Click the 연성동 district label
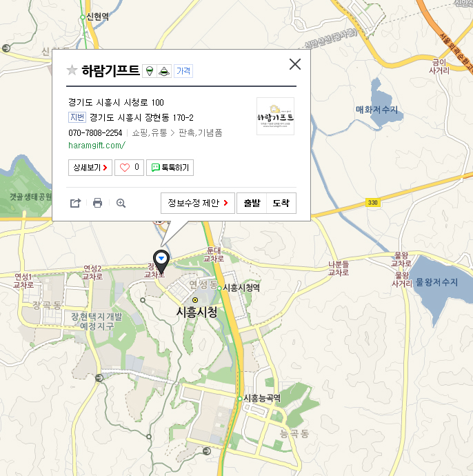Screen dimensions: 473x476 click(x=203, y=284)
